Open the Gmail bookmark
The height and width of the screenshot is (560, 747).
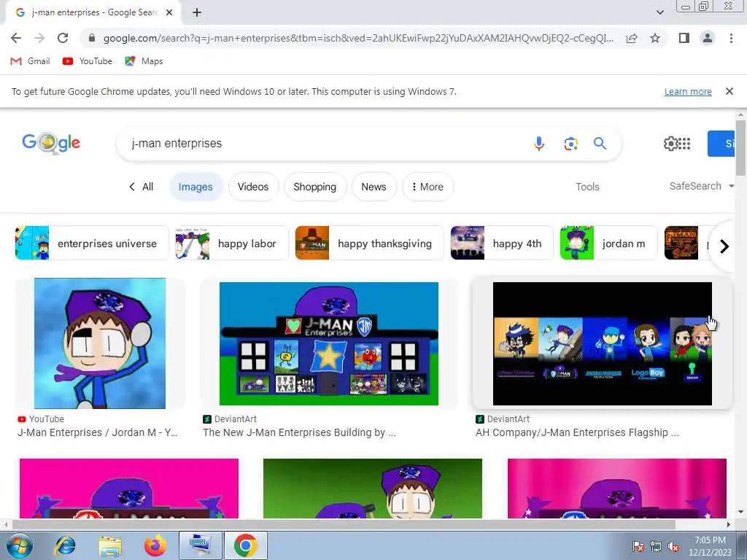[x=30, y=61]
